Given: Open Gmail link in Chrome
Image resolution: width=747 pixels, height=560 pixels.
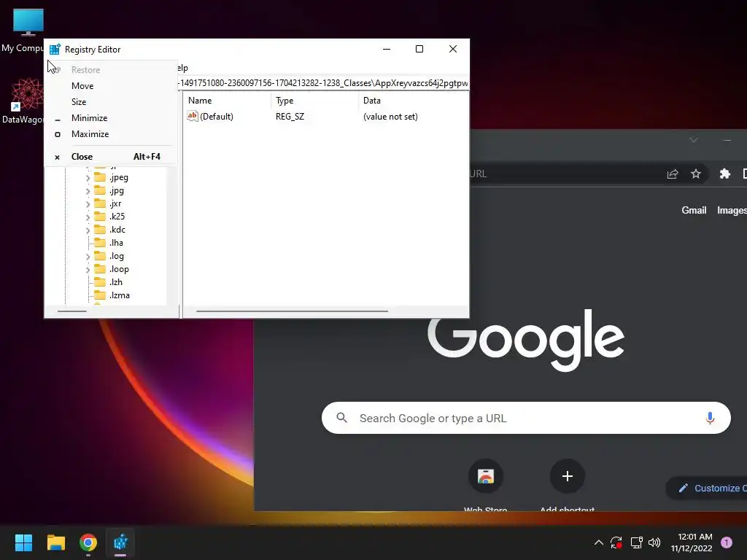Looking at the screenshot, I should [x=694, y=210].
